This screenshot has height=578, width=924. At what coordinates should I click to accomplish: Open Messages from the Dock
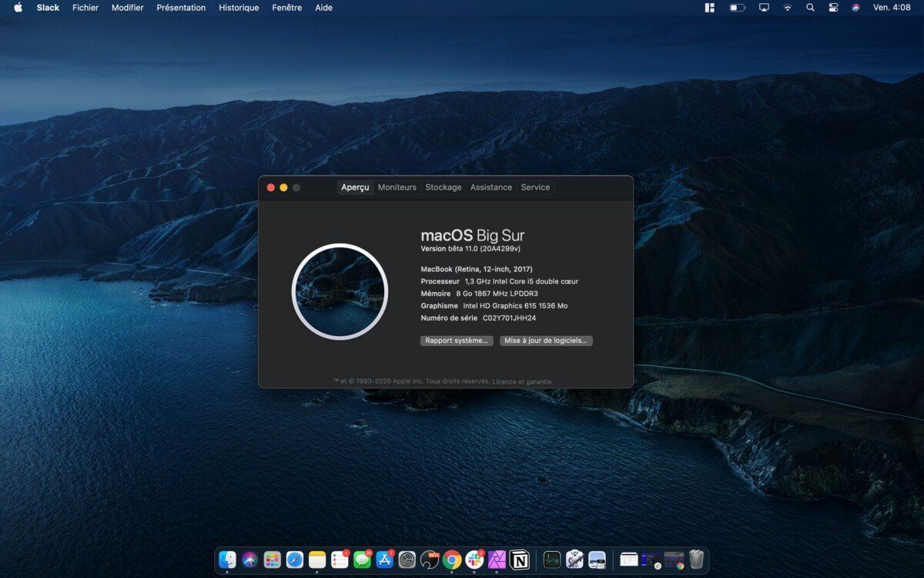362,560
